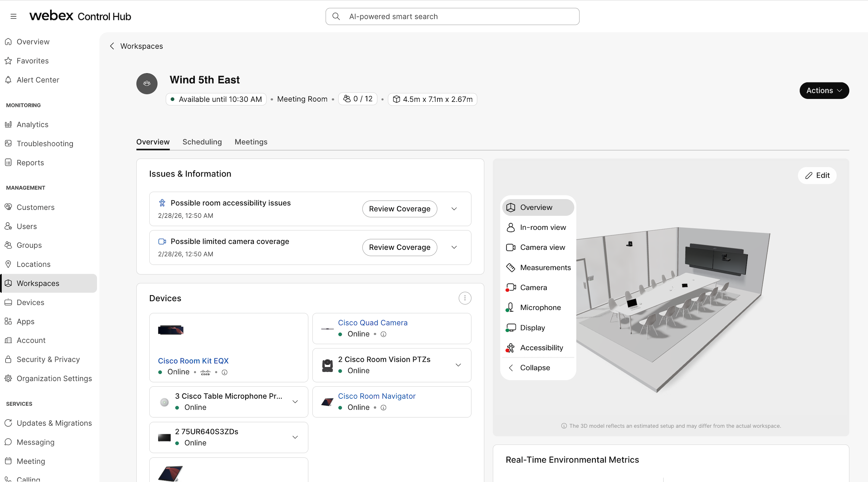Review Coverage for limited camera coverage

tap(400, 247)
